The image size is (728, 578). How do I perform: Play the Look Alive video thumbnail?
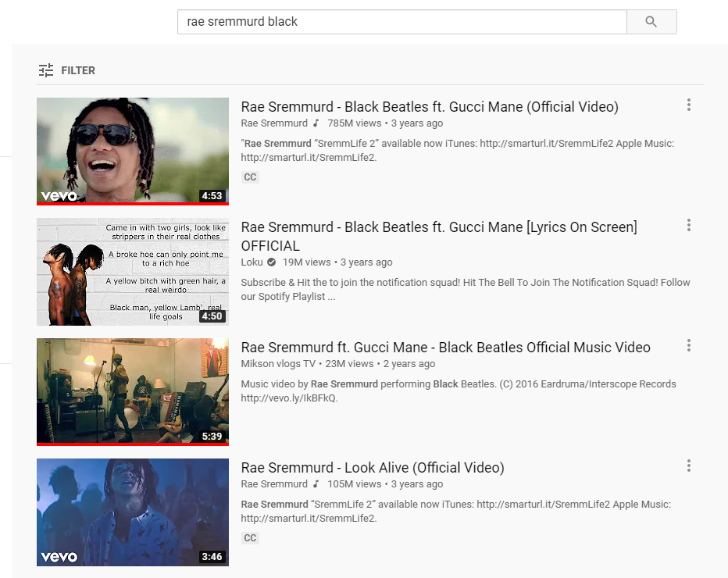click(x=133, y=512)
